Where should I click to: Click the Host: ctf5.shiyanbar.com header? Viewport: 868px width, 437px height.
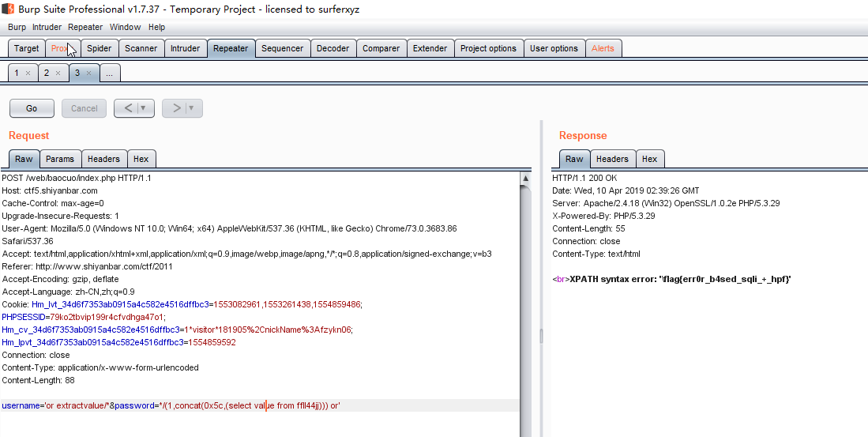pyautogui.click(x=50, y=190)
